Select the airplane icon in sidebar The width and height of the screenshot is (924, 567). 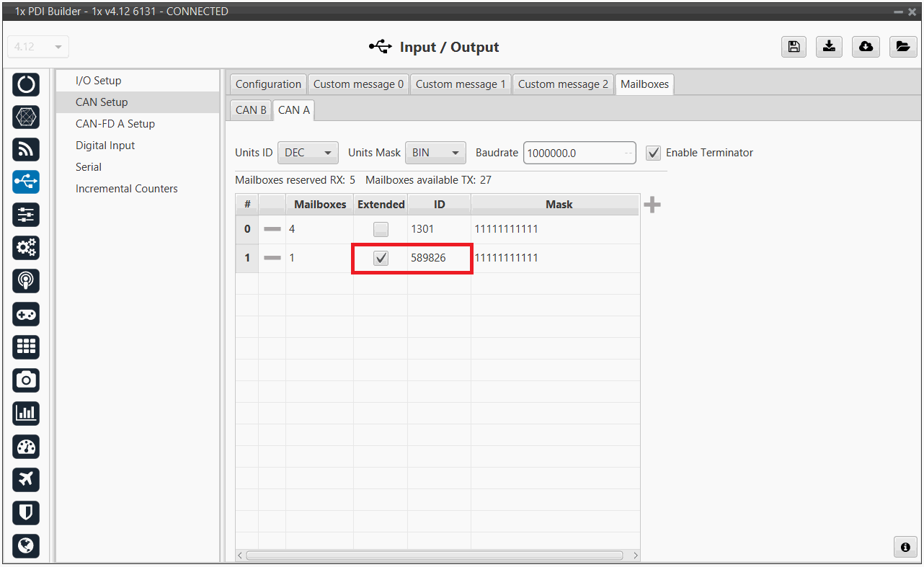pos(26,479)
